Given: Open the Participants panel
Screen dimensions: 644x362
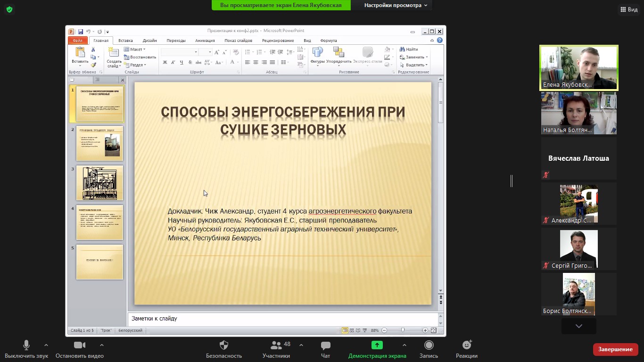Looking at the screenshot, I should tap(276, 346).
